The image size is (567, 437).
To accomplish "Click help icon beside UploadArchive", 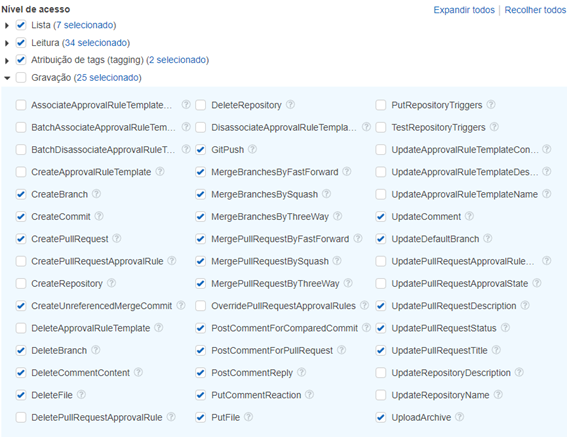I will point(459,417).
